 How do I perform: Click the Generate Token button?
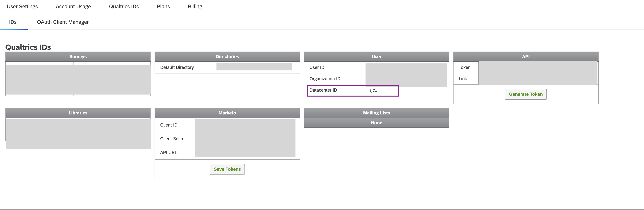(526, 94)
